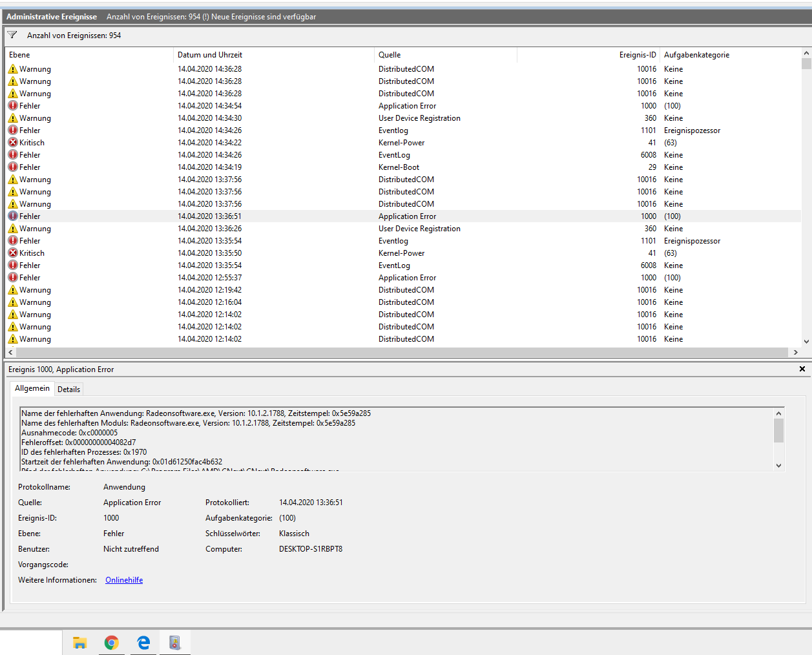Click Kernel-Boot source cell

click(x=399, y=167)
